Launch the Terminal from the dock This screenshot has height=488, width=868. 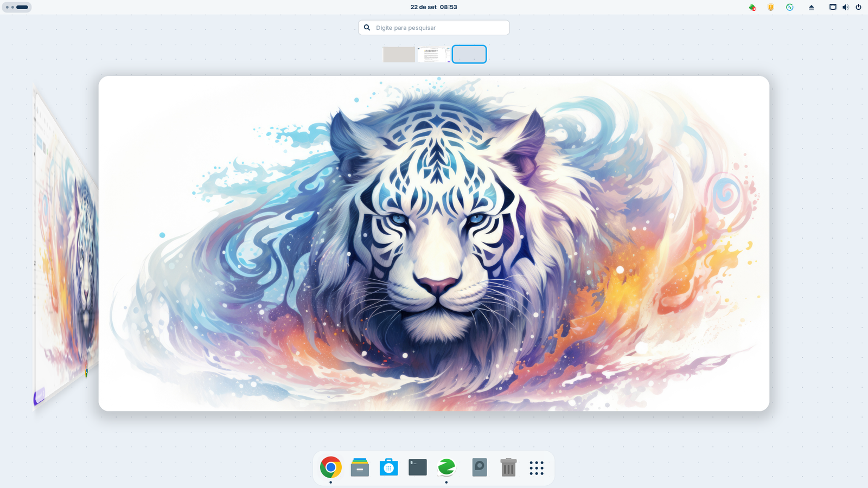click(417, 467)
